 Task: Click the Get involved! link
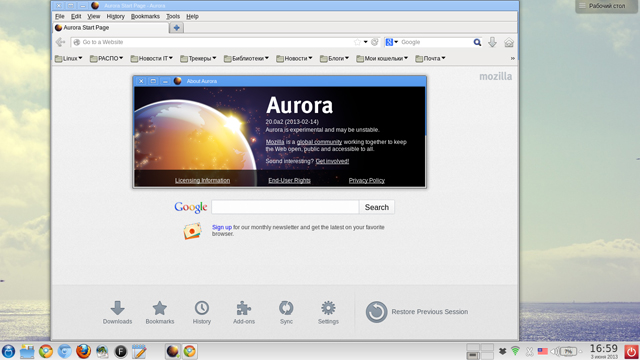point(332,161)
